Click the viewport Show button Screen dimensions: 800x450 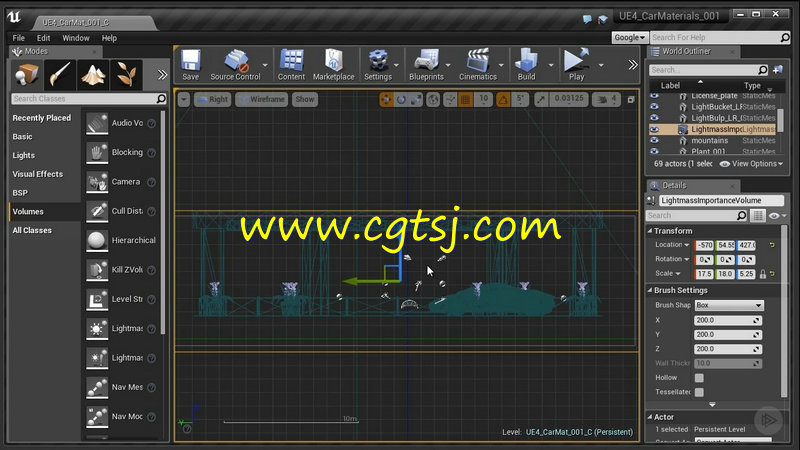305,99
